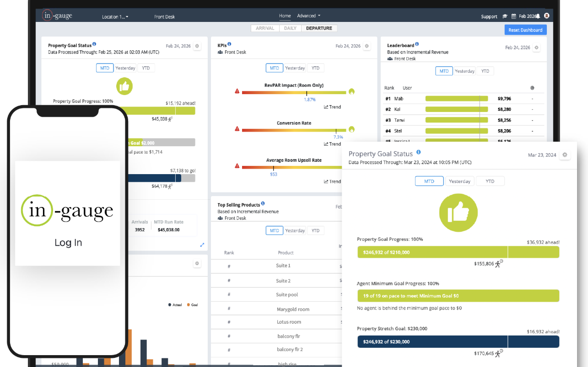Show info for the Leaderboard title
Image resolution: width=588 pixels, height=367 pixels.
417,45
